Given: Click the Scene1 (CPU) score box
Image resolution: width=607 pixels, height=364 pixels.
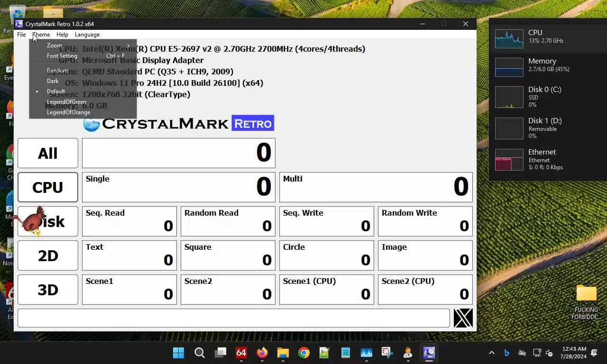Looking at the screenshot, I should (327, 290).
